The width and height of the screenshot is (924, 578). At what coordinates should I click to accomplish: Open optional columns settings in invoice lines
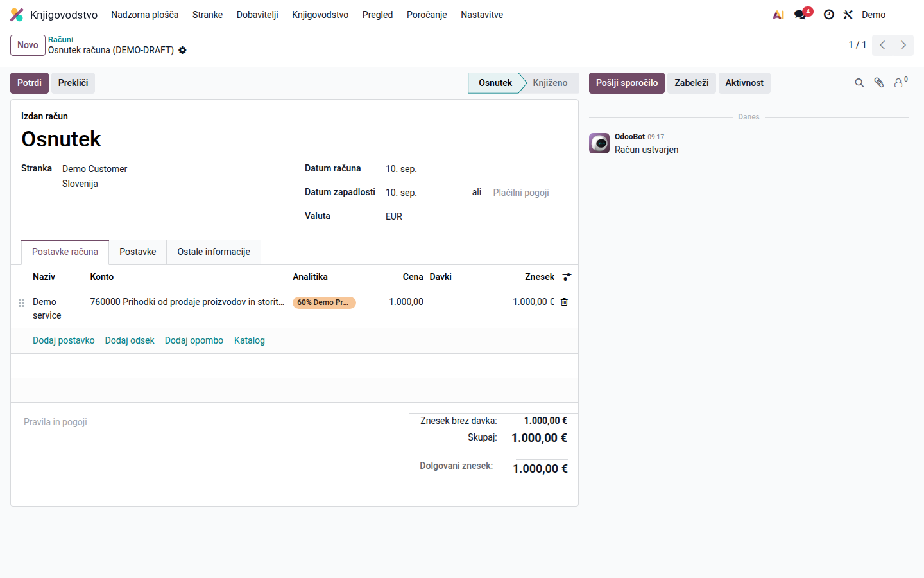pos(567,277)
